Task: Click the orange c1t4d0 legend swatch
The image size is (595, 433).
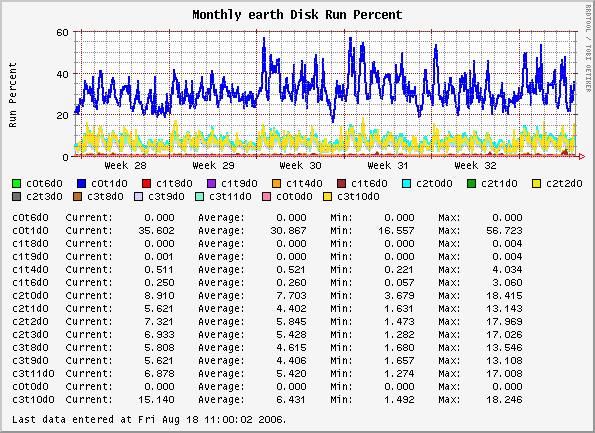Action: pyautogui.click(x=276, y=184)
